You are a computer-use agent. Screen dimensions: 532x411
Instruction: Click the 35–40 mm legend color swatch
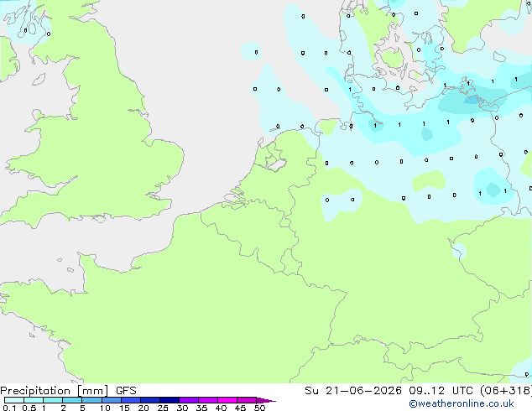click(x=208, y=400)
